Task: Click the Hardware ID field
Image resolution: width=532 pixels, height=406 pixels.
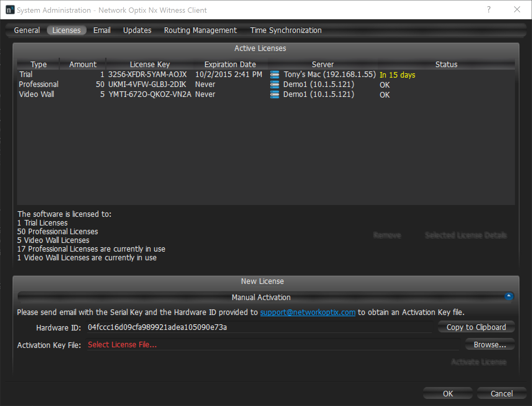Action: pyautogui.click(x=259, y=327)
